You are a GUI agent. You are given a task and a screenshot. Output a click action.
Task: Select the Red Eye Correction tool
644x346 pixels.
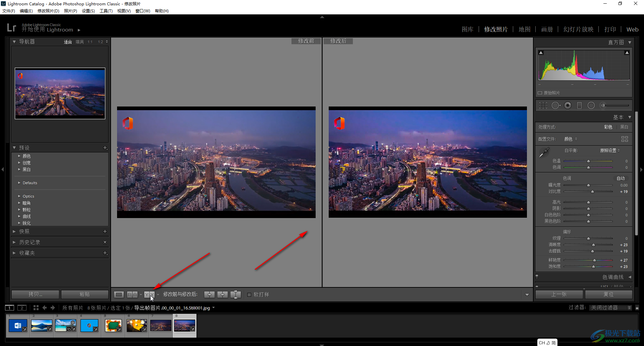568,106
